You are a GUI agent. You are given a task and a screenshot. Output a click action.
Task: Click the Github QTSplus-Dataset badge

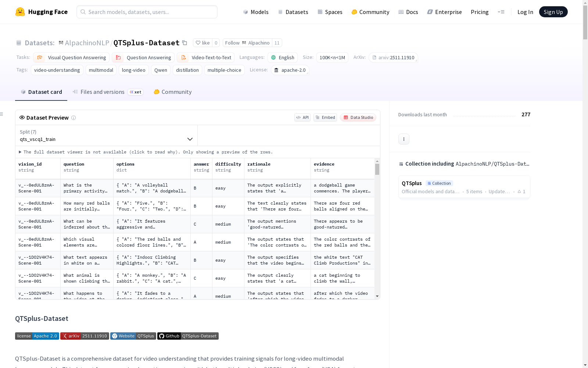(x=188, y=336)
